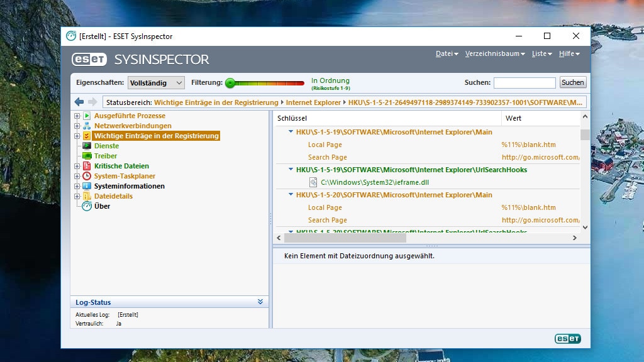Viewport: 644px width, 362px height.
Task: Maximize the SysInspector window
Action: 547,36
